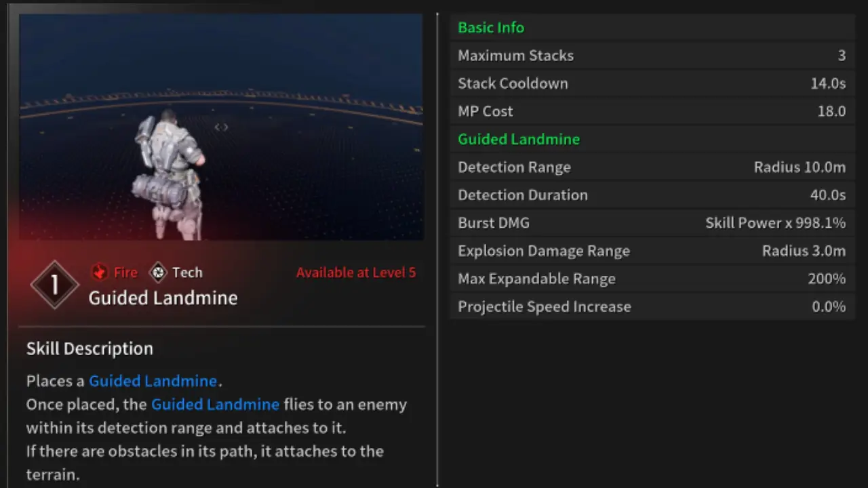The width and height of the screenshot is (868, 488).
Task: Expand the Basic Info section header
Action: (491, 27)
